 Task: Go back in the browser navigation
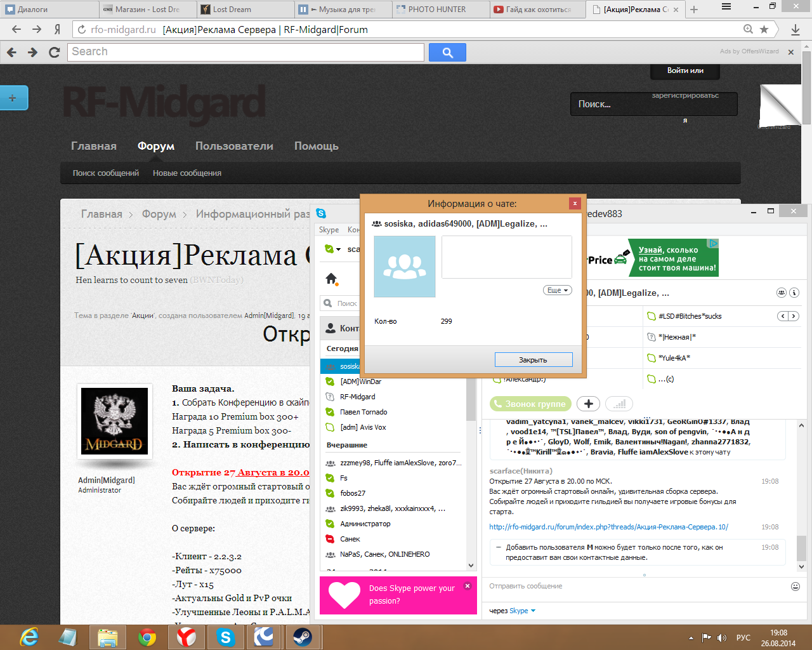pos(16,29)
